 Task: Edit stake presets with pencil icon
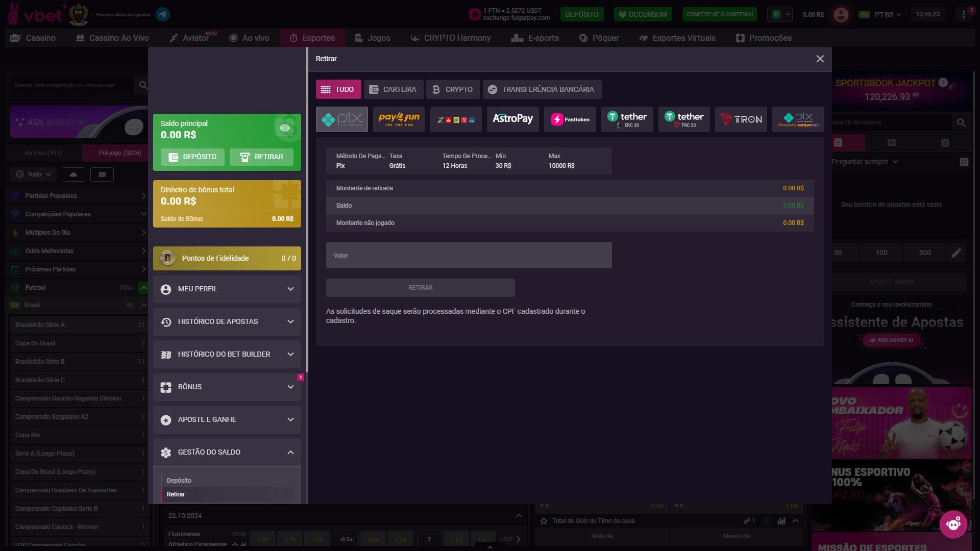[956, 253]
